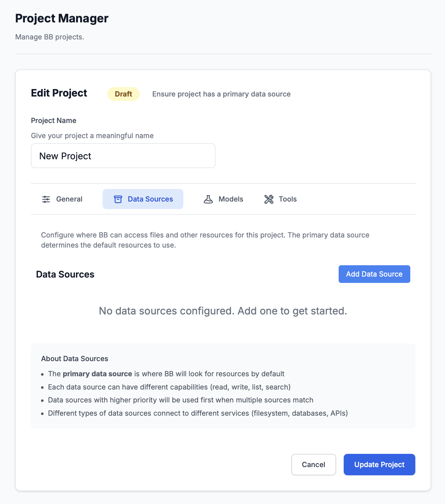
Task: Click the Project Name field label
Action: click(x=54, y=120)
